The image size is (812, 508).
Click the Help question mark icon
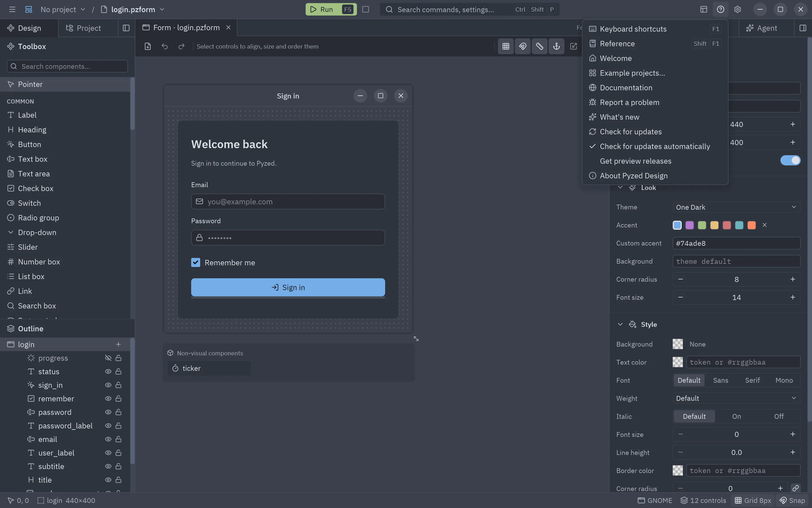click(x=720, y=9)
